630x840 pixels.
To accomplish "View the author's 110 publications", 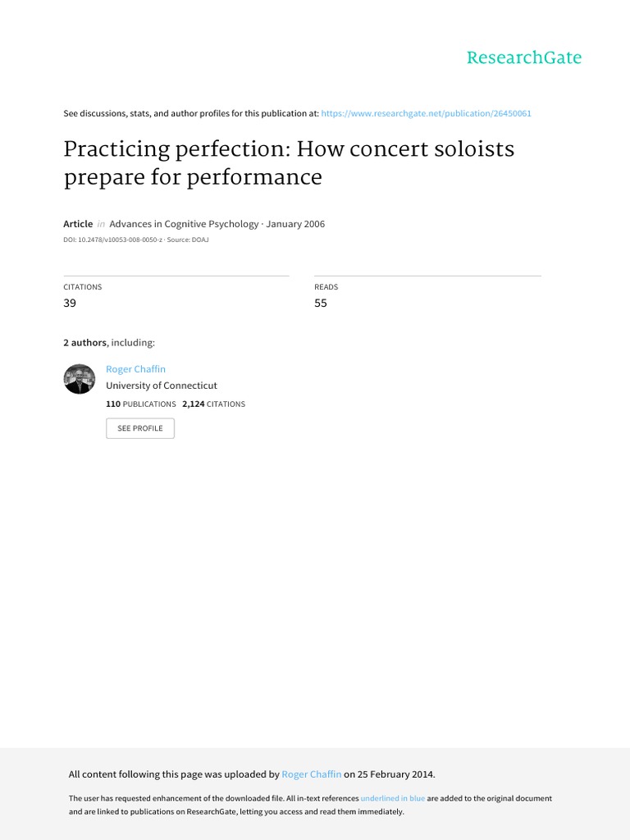I will point(140,404).
